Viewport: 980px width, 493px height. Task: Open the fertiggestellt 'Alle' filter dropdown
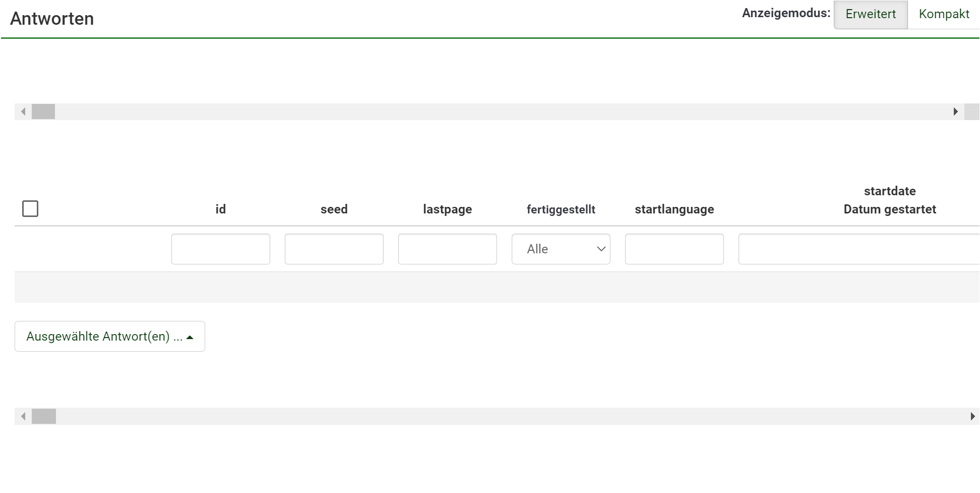(x=561, y=249)
